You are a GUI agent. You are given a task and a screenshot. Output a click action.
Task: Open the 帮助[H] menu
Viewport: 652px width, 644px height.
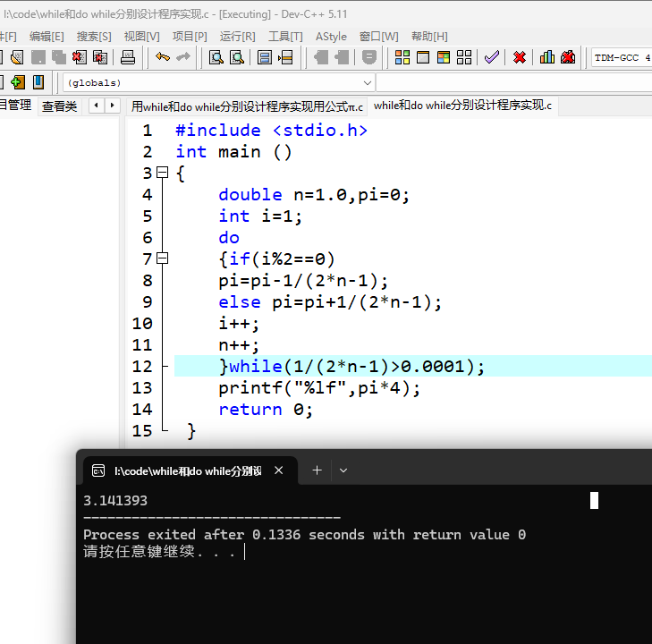tap(429, 37)
